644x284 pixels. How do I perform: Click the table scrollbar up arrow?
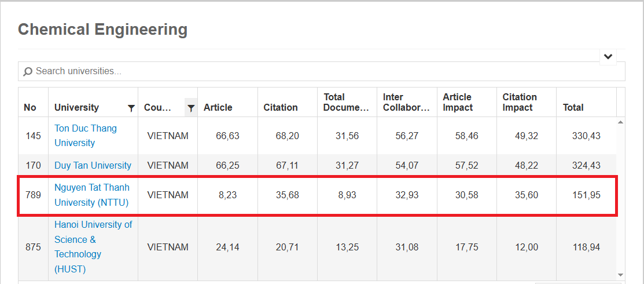(x=621, y=122)
